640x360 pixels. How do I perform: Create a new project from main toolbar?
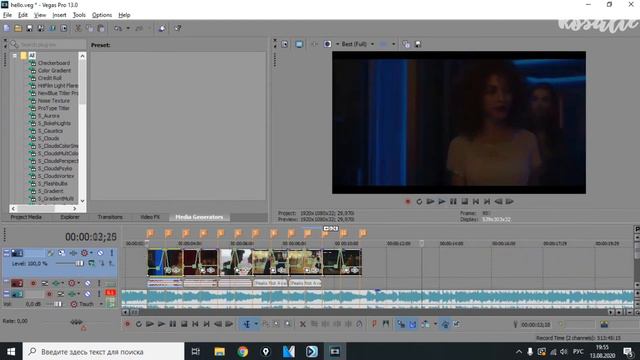click(x=7, y=28)
